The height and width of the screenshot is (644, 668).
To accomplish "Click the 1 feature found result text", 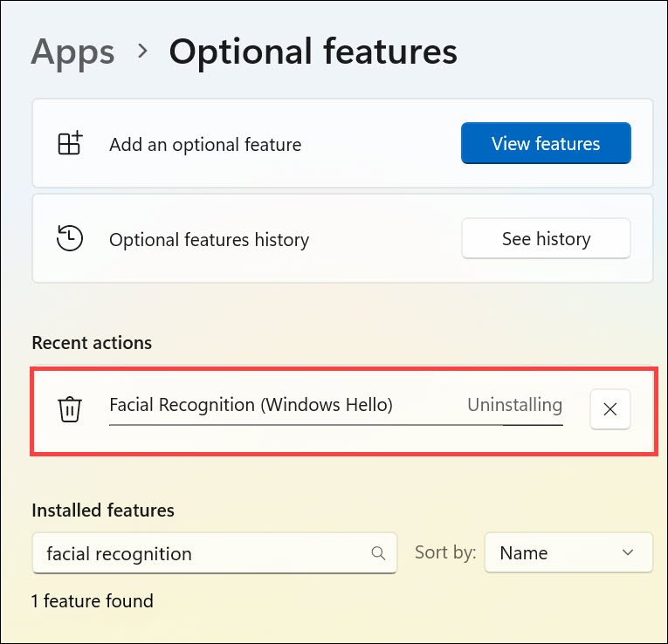I will click(93, 600).
